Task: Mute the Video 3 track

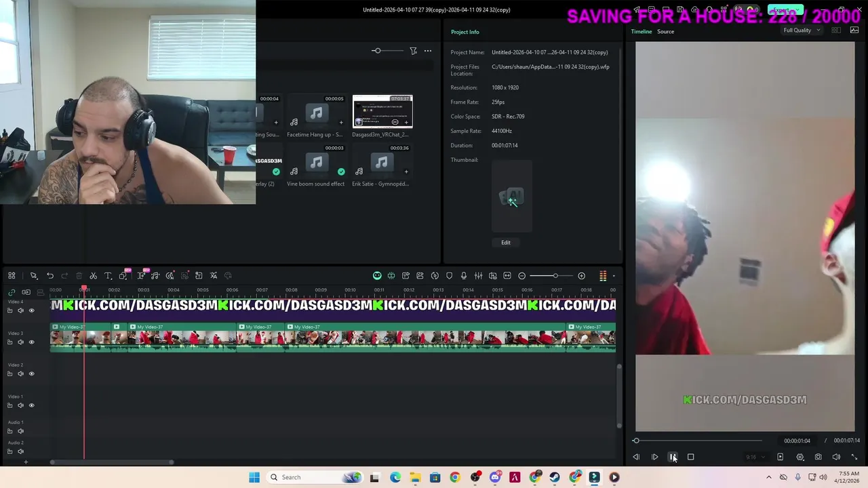Action: pos(20,342)
